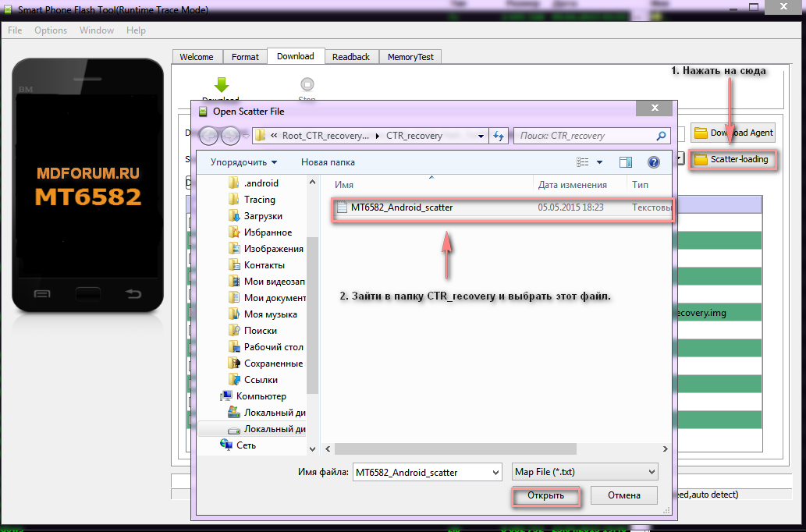The width and height of the screenshot is (806, 532).
Task: Switch to the Welcome tab
Action: coord(197,57)
